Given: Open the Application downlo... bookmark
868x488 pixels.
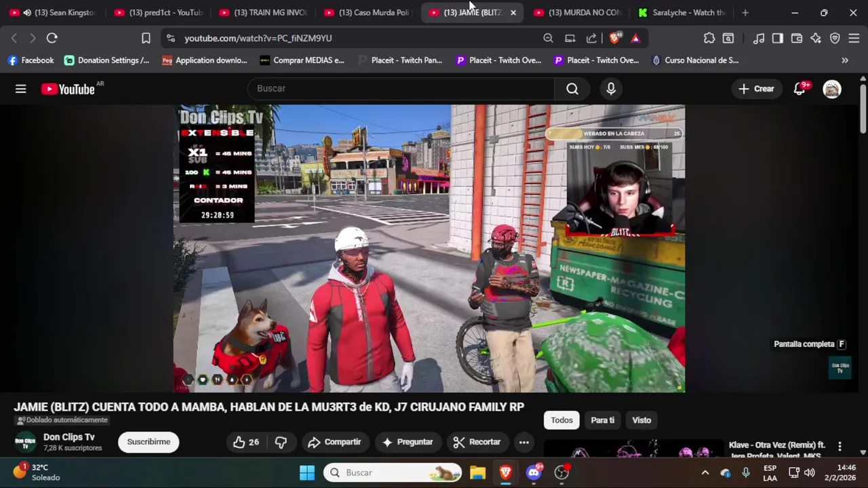Looking at the screenshot, I should [x=204, y=60].
